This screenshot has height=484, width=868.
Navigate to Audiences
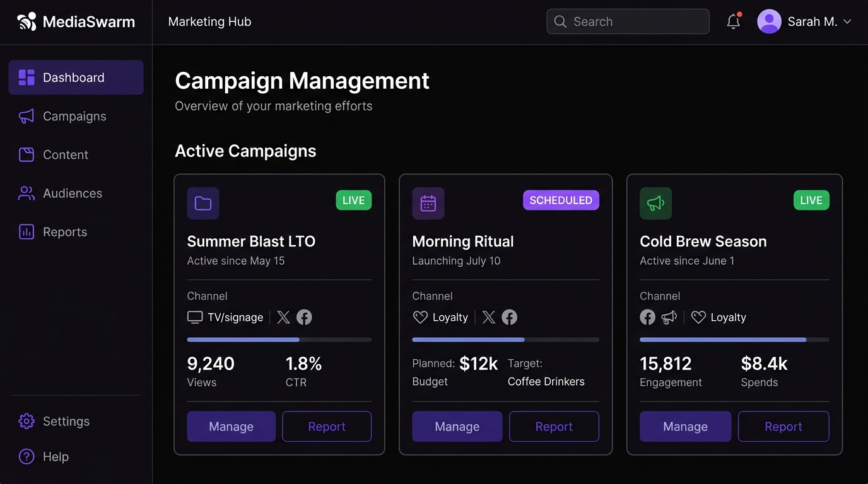76,193
